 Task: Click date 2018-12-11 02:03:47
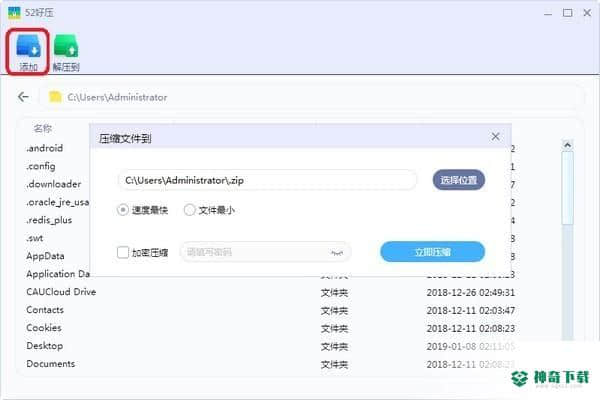[471, 310]
